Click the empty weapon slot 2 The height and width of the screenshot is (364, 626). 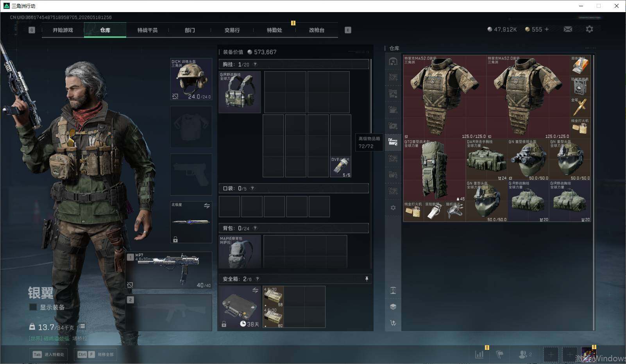(169, 313)
